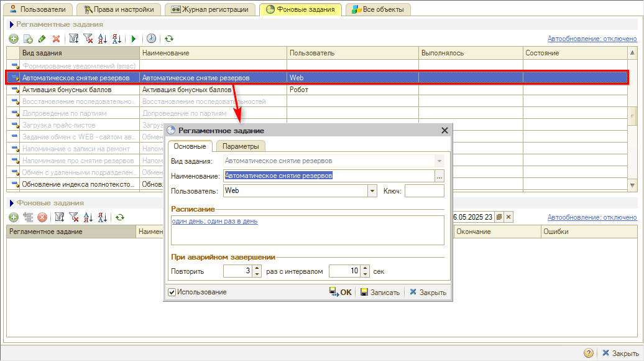Click row icon of Активация бонусных баллов
Viewport: 644px width, 361px height.
pyautogui.click(x=15, y=90)
